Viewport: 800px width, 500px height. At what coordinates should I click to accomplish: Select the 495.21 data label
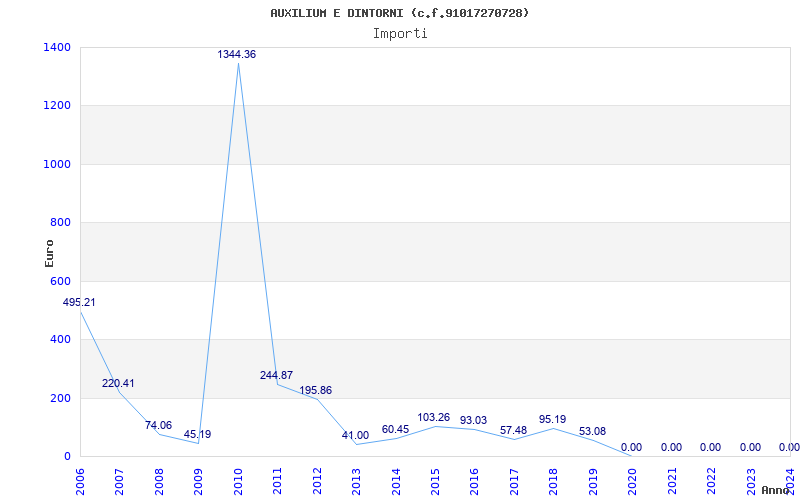pyautogui.click(x=79, y=302)
